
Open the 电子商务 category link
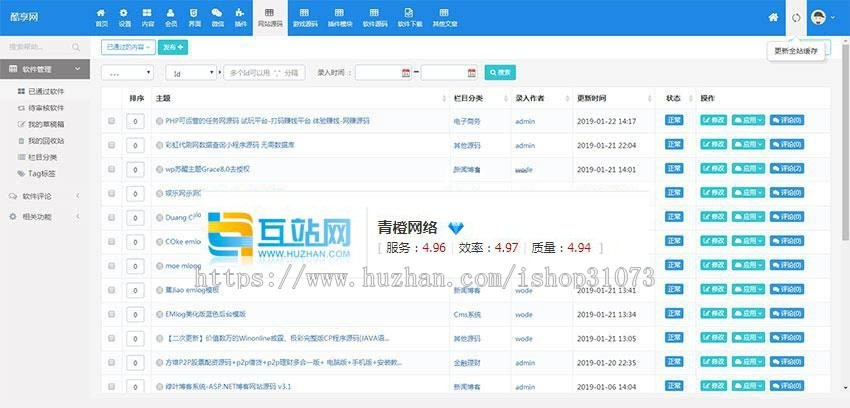point(467,121)
